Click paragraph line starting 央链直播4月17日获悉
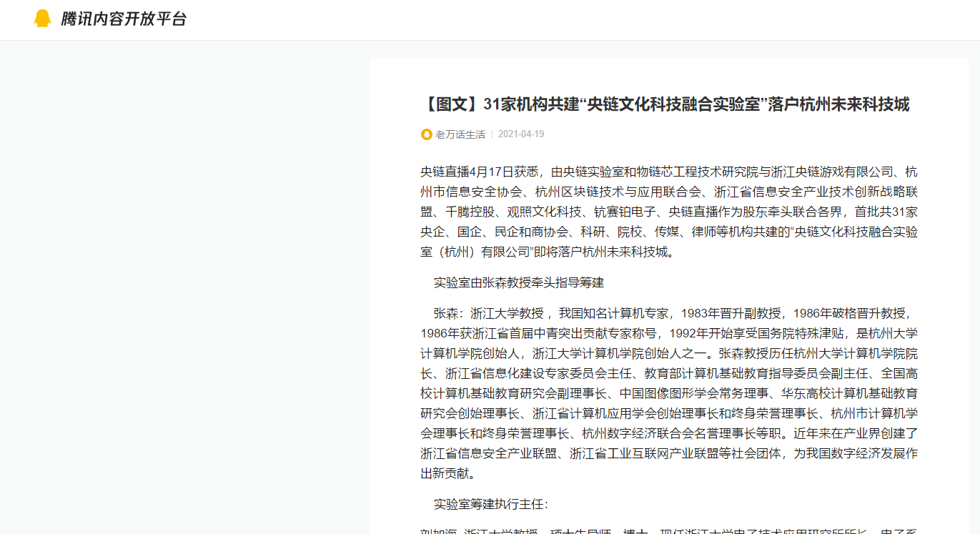The image size is (980, 534). (669, 172)
